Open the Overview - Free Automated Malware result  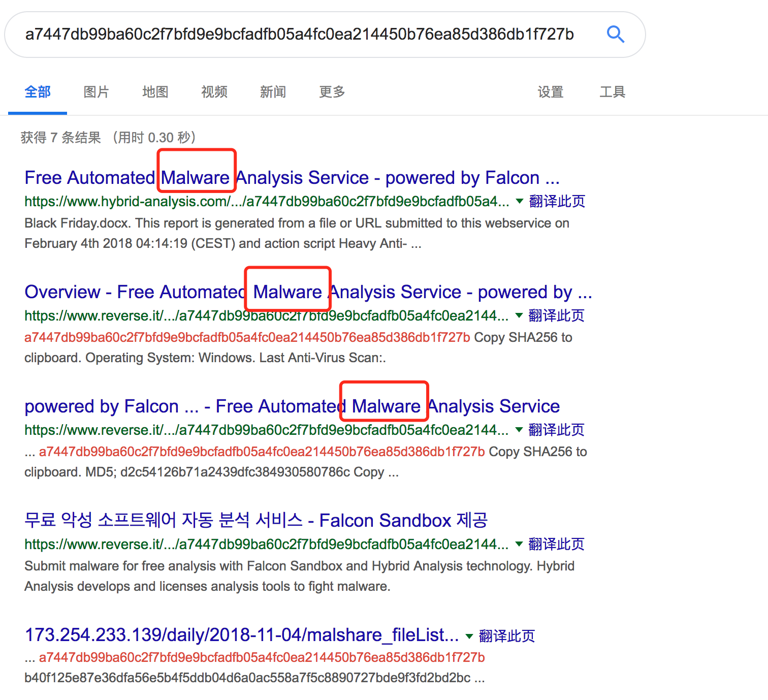[308, 292]
